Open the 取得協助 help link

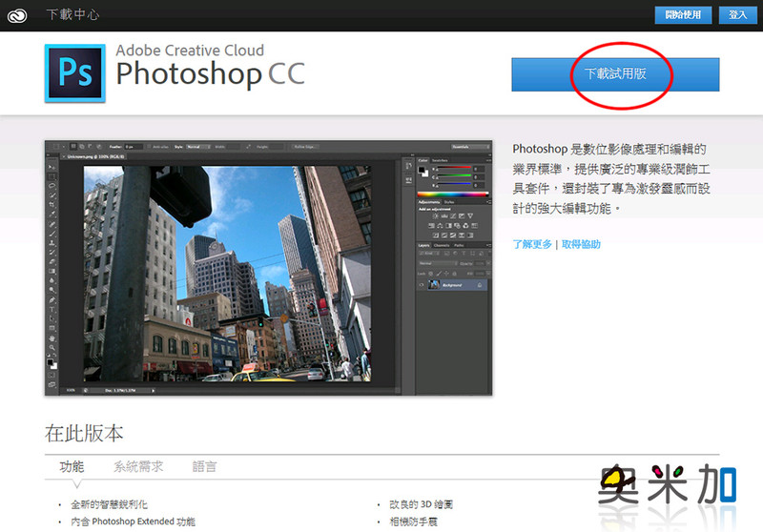(581, 244)
